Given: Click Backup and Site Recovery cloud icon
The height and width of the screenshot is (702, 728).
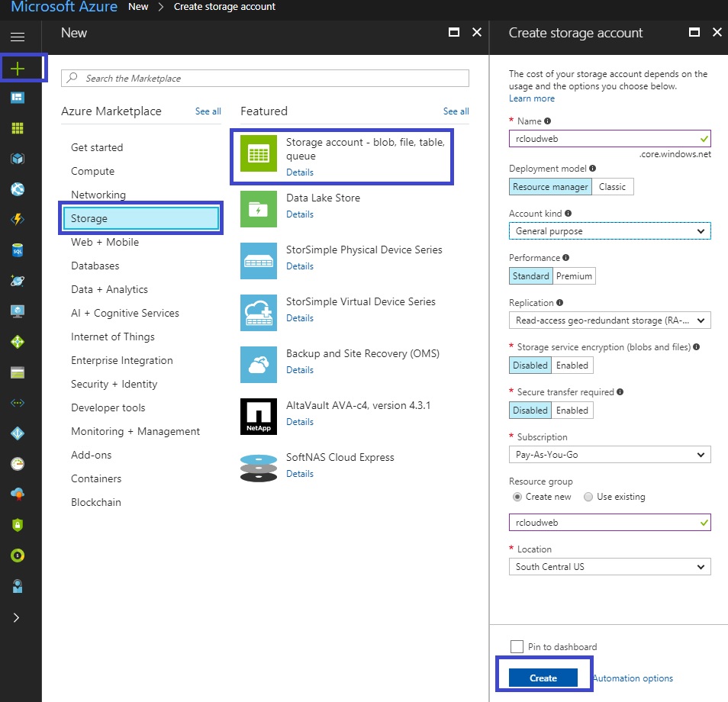Looking at the screenshot, I should (x=259, y=364).
